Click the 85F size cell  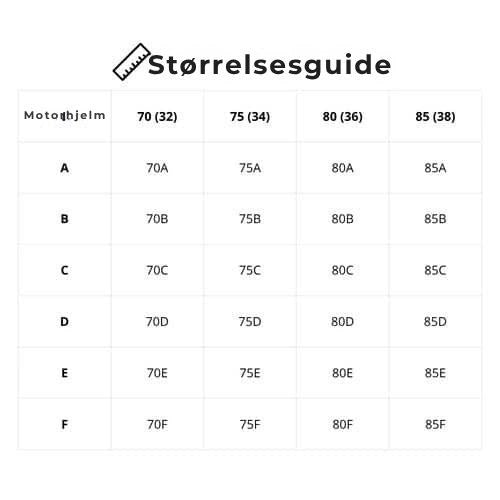[x=435, y=424]
